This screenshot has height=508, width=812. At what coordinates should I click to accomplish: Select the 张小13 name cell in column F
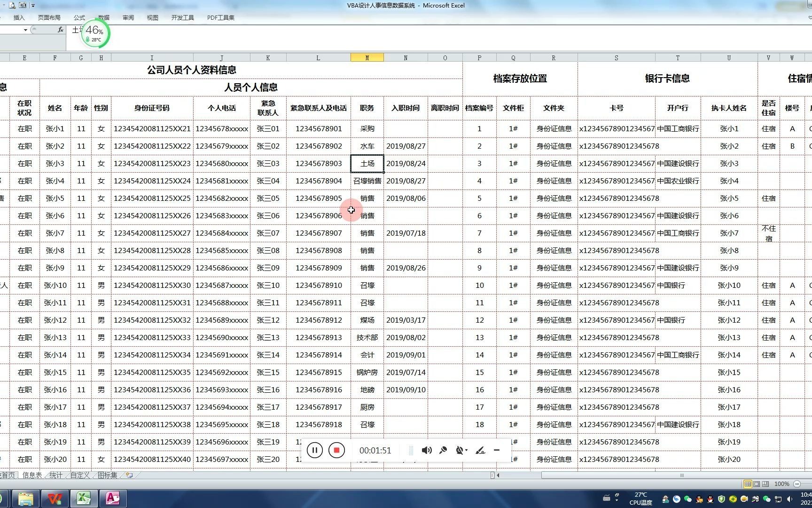55,338
